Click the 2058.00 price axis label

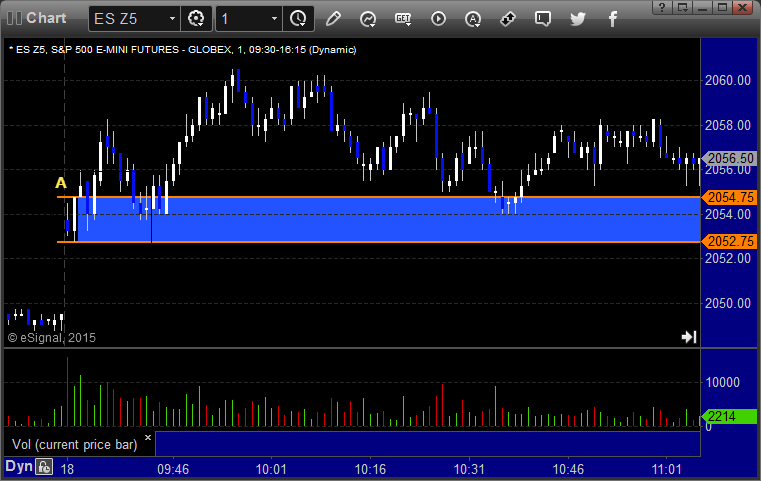pyautogui.click(x=728, y=125)
